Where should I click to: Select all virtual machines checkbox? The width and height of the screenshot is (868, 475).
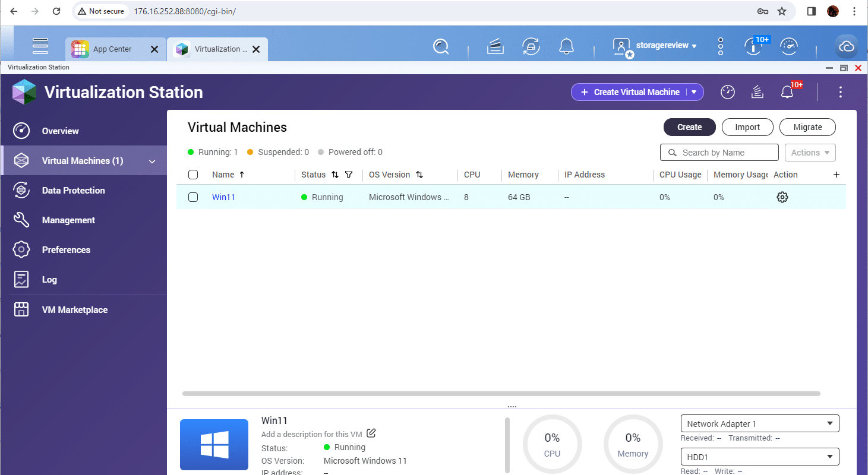coord(193,175)
